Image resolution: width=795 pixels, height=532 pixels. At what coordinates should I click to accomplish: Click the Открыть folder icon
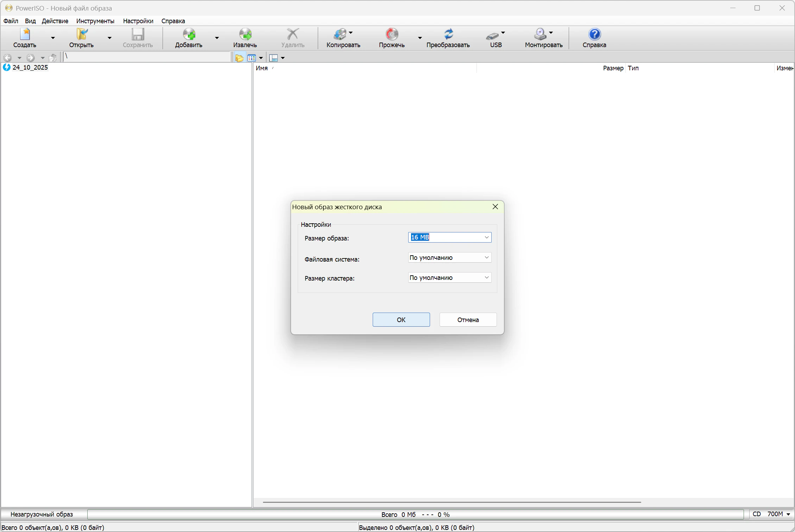click(x=81, y=34)
